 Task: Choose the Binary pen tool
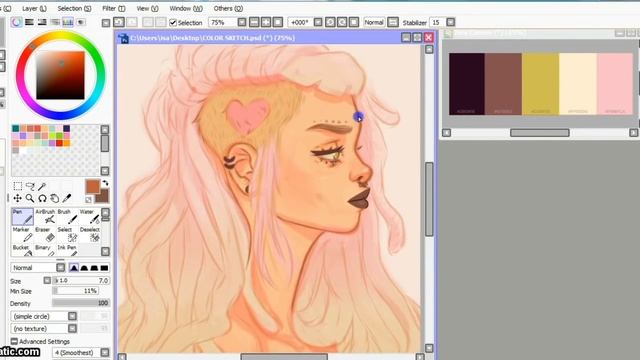pos(45,250)
